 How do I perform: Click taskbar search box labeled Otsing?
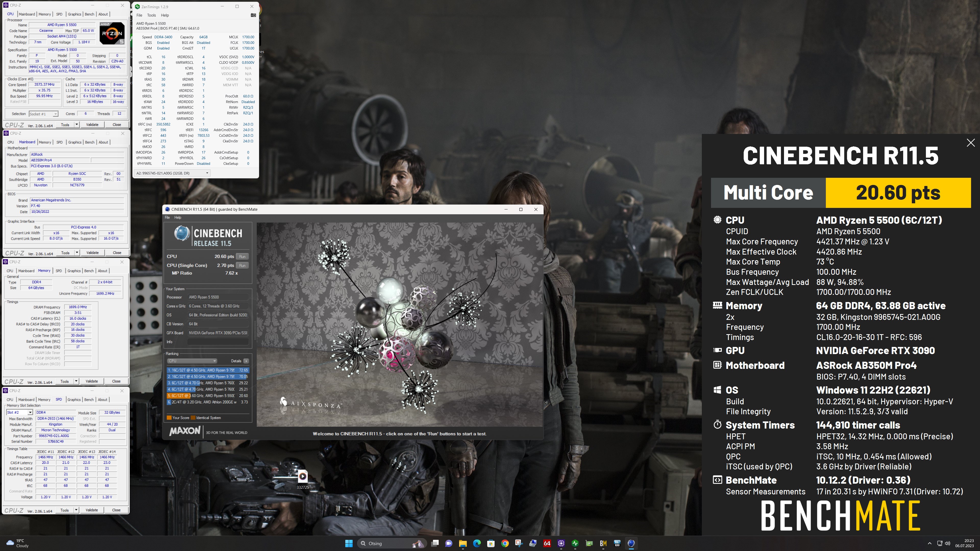[391, 543]
